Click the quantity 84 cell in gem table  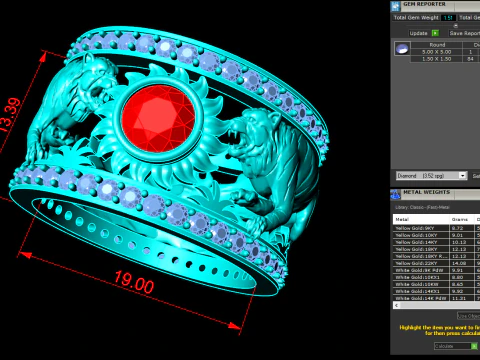point(470,59)
